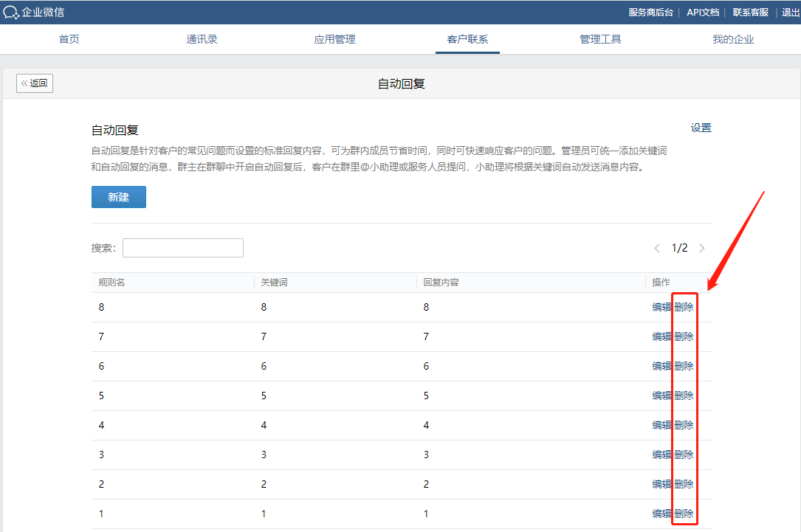This screenshot has width=801, height=532.
Task: Click 退出 to log out
Action: click(x=790, y=12)
